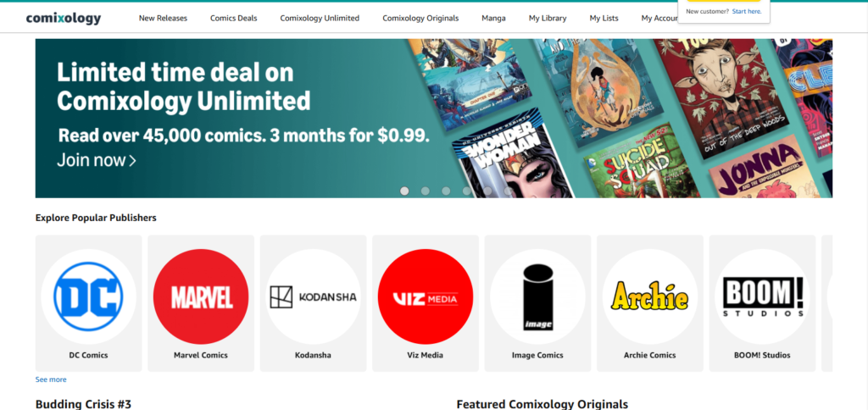Click Join now on the banner
This screenshot has height=410, width=868.
(x=97, y=160)
